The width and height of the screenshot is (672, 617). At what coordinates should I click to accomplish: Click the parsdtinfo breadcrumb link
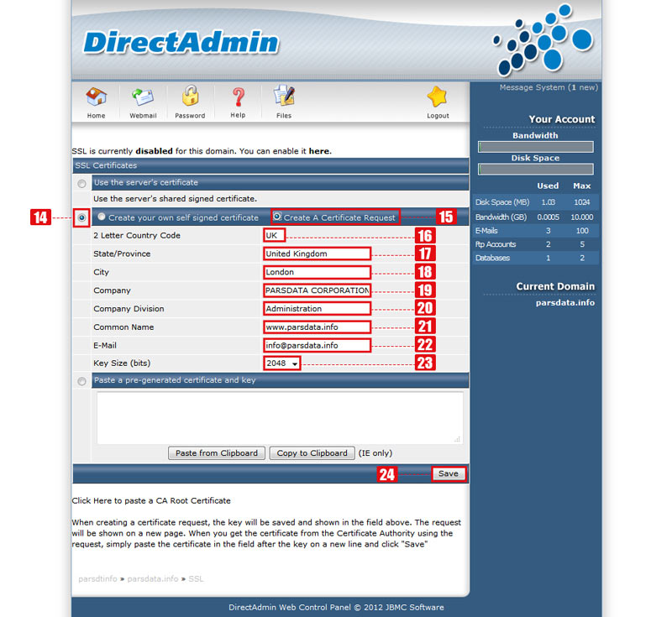click(x=97, y=579)
